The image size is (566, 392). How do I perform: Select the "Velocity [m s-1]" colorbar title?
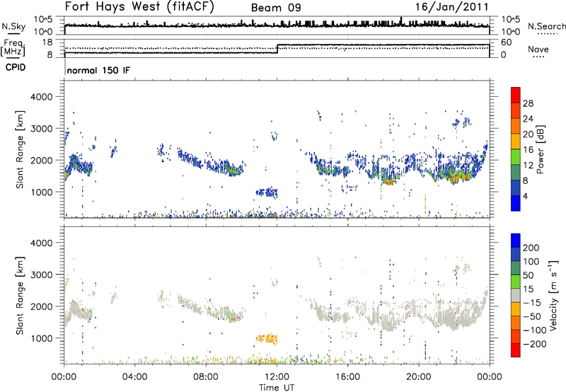(553, 296)
